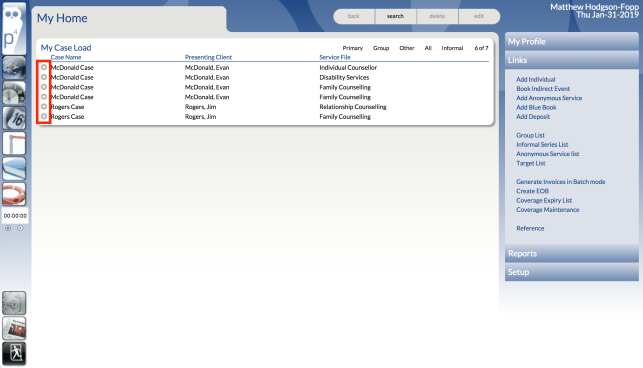Click the '6 of 7' record count
The image size is (643, 368).
(x=481, y=48)
